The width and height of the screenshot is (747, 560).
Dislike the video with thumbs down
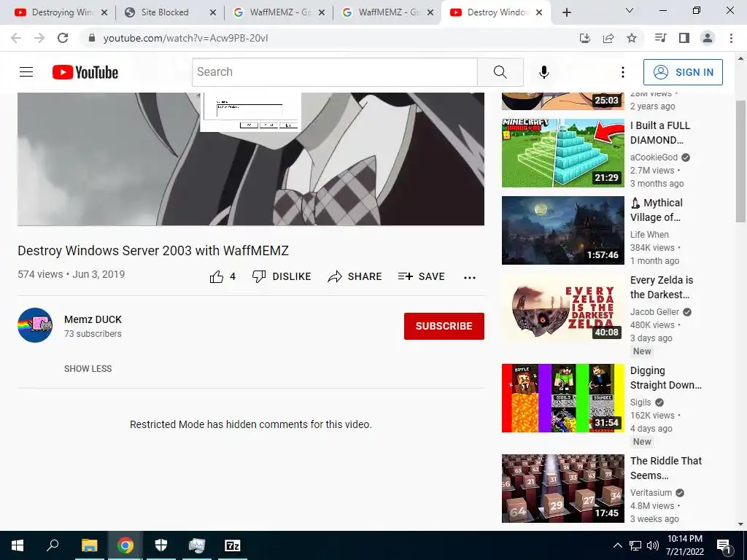click(x=282, y=276)
